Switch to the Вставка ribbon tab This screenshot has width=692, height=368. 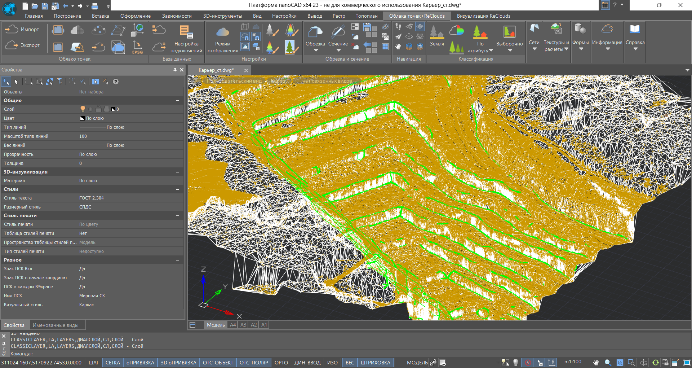click(100, 16)
